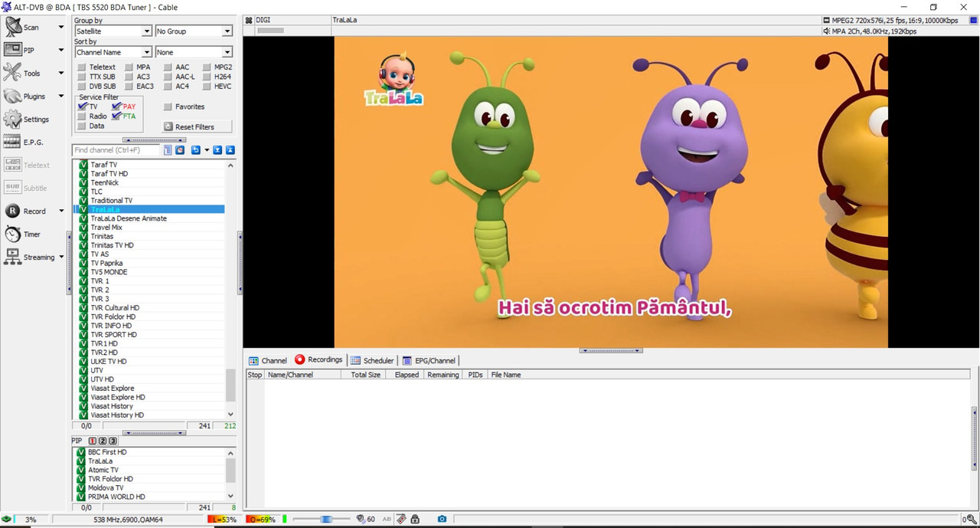Select PIP window number 3
The width and height of the screenshot is (980, 528).
tap(113, 441)
